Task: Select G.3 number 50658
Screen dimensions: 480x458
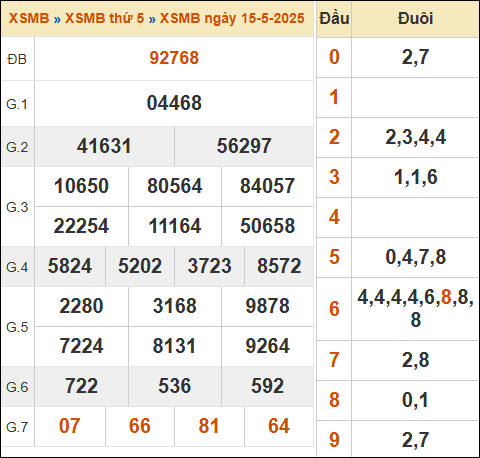Action: (268, 226)
